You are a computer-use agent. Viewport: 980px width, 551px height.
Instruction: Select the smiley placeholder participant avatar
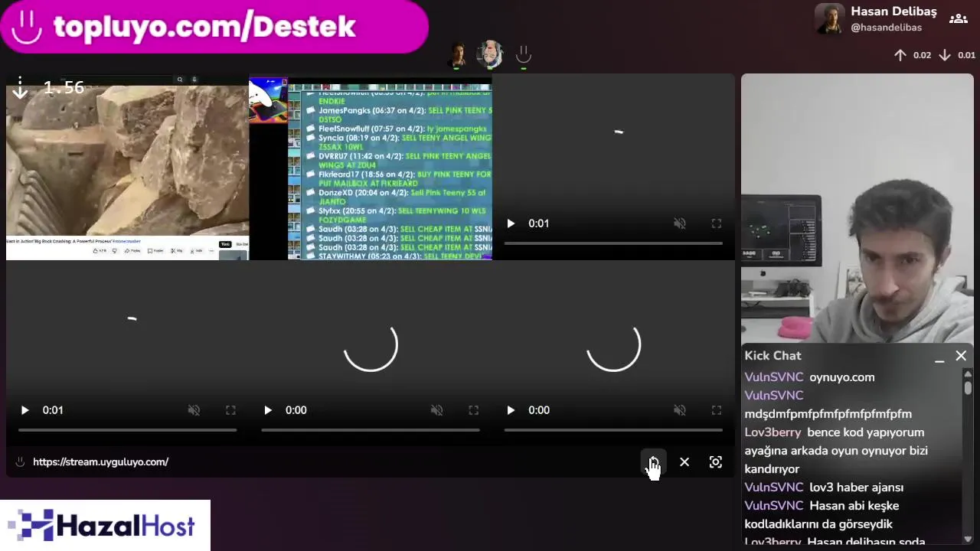tap(524, 54)
